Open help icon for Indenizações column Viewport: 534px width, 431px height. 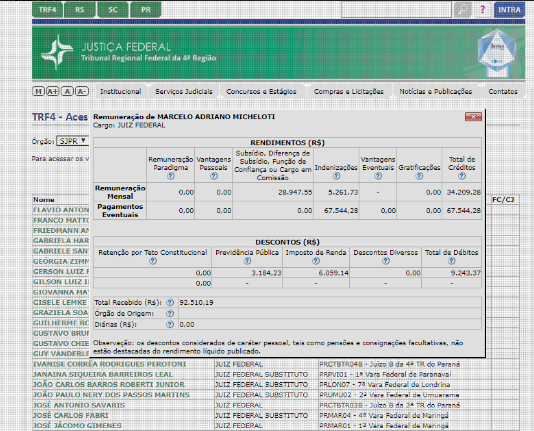click(x=336, y=176)
